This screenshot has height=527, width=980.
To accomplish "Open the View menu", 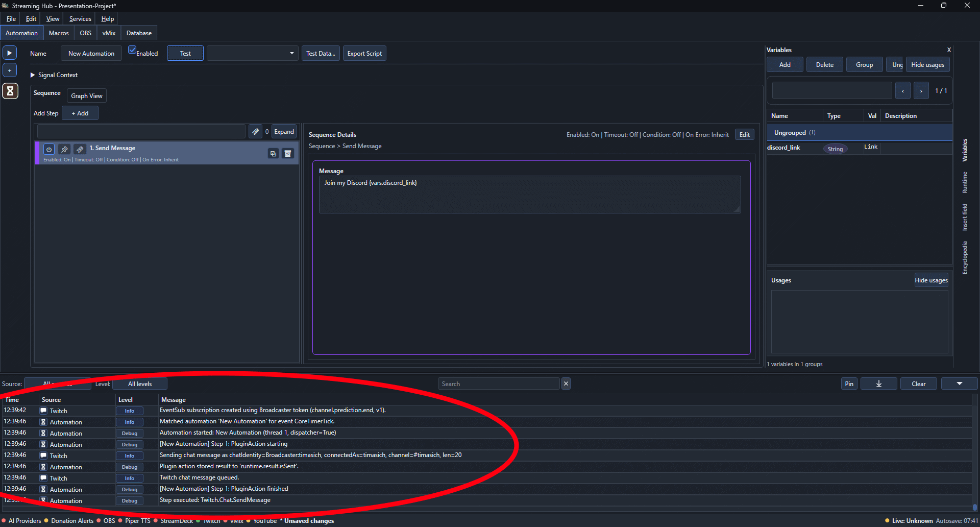I will coord(53,19).
